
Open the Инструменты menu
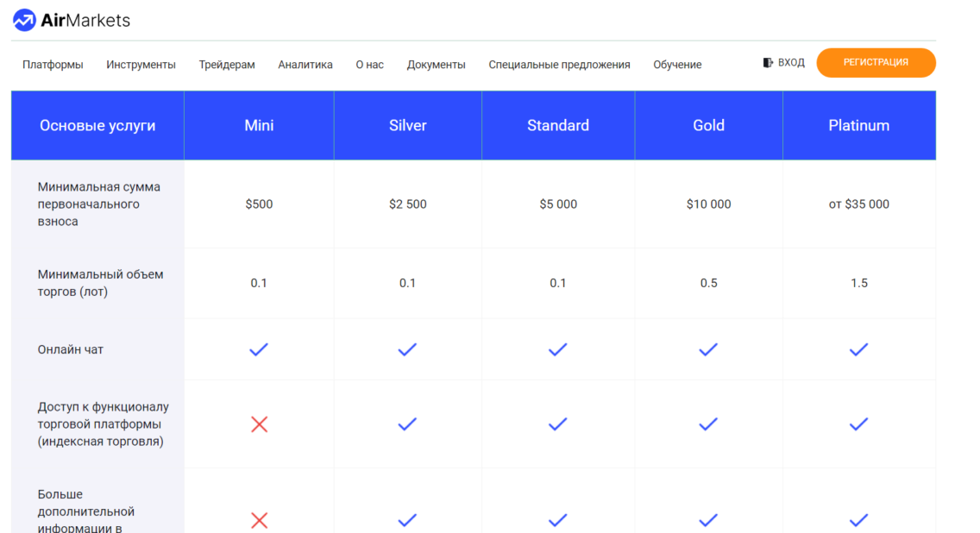[x=140, y=64]
